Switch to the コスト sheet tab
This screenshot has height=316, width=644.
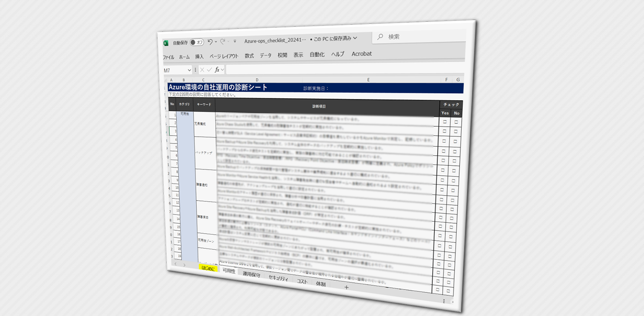302,282
